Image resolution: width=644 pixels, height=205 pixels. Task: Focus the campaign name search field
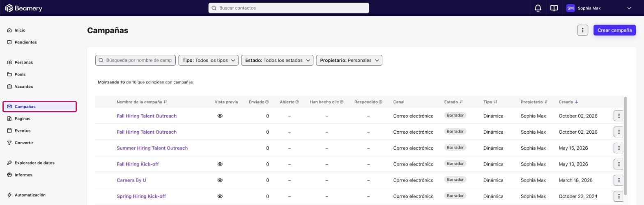pyautogui.click(x=136, y=60)
